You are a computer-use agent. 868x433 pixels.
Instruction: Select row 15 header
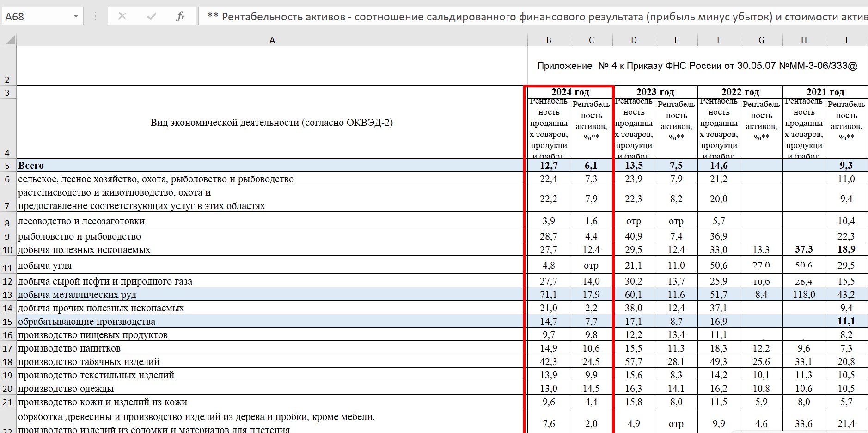pyautogui.click(x=8, y=322)
